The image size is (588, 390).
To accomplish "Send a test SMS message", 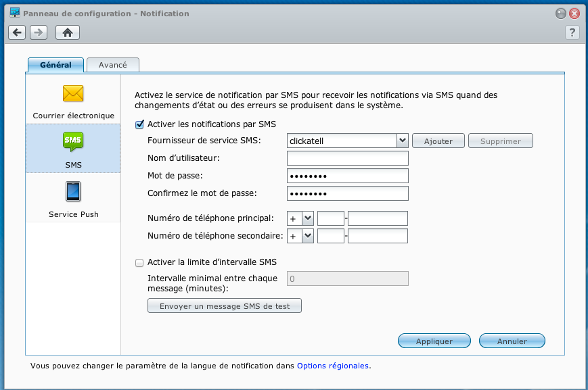I will (x=224, y=306).
